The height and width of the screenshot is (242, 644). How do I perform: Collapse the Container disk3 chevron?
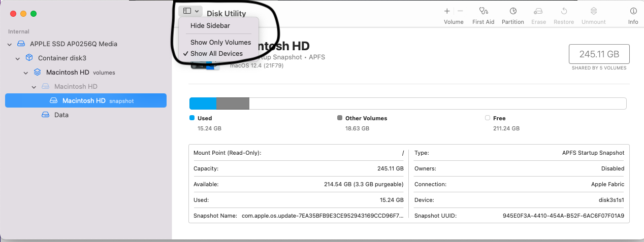(x=18, y=58)
